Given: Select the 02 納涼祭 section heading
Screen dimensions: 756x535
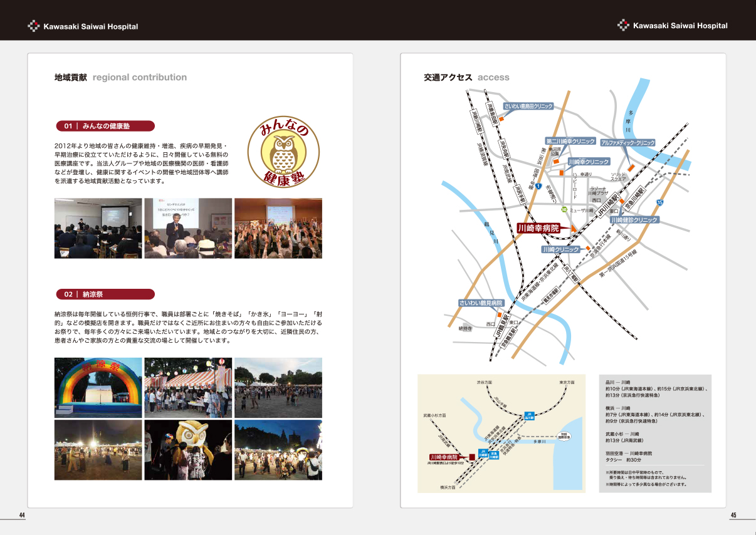Looking at the screenshot, I should pyautogui.click(x=105, y=294).
